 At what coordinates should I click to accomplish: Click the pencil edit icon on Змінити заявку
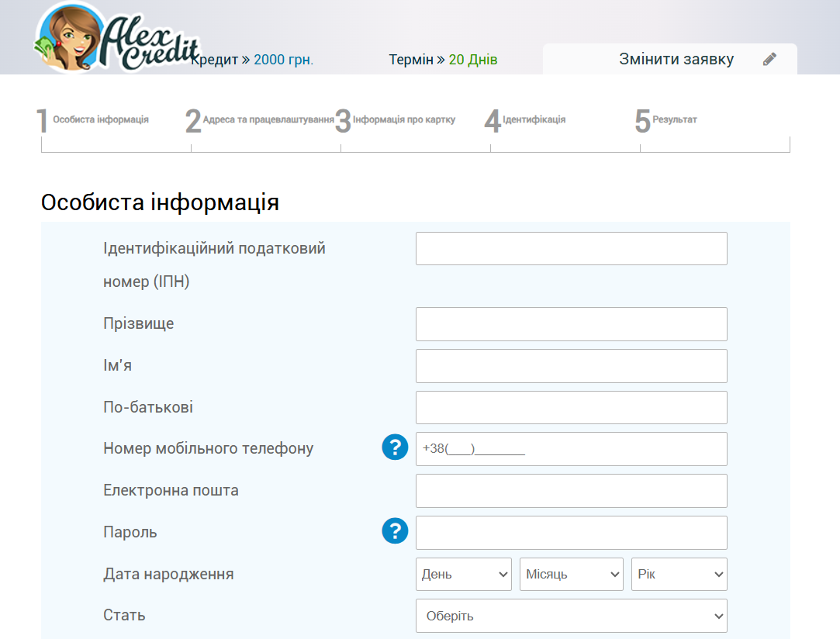tap(769, 58)
